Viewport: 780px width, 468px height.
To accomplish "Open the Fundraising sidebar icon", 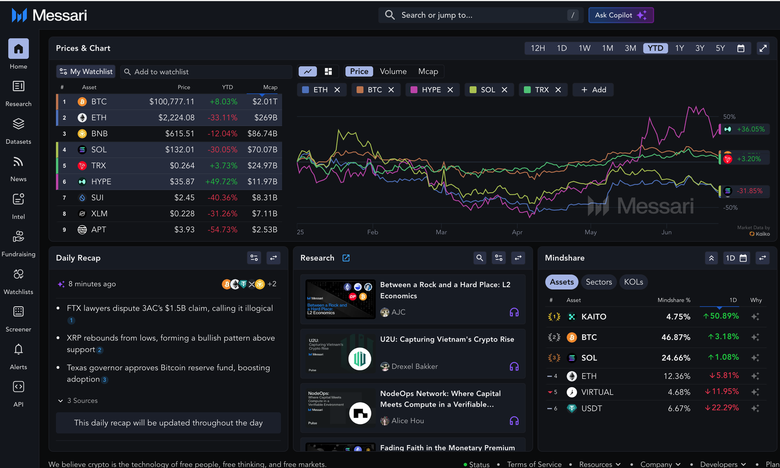I will 18,237.
